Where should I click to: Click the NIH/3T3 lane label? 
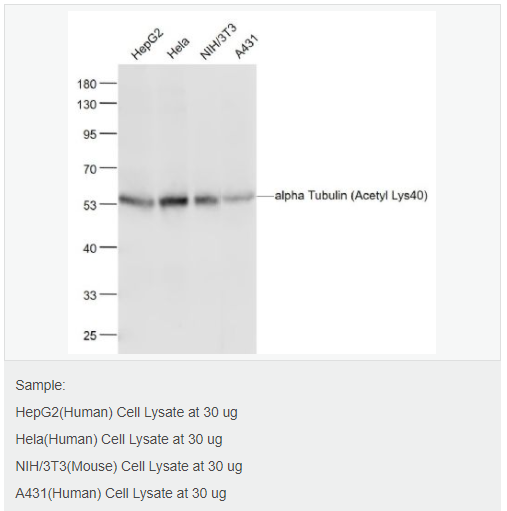click(218, 42)
